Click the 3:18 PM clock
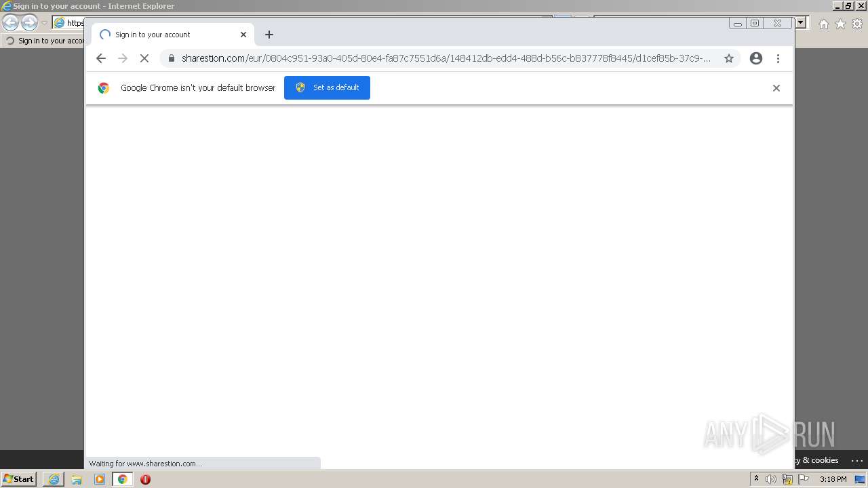The image size is (868, 488). [833, 479]
